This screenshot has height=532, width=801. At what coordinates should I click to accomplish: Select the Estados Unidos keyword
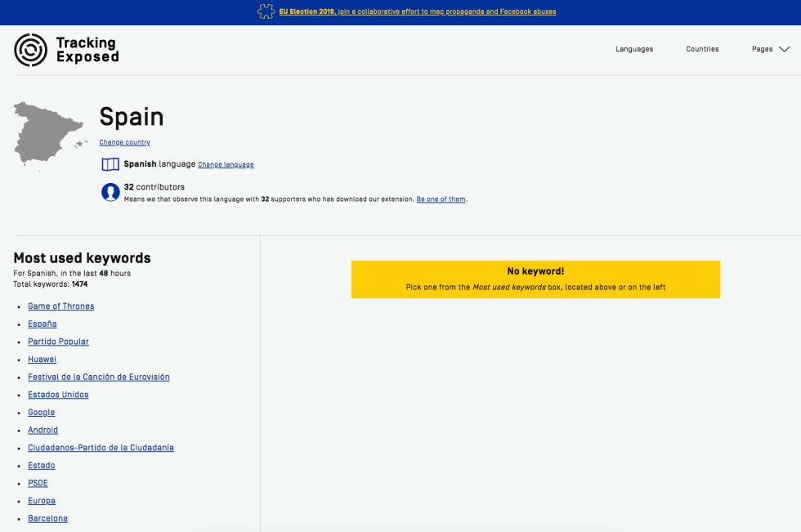point(58,395)
